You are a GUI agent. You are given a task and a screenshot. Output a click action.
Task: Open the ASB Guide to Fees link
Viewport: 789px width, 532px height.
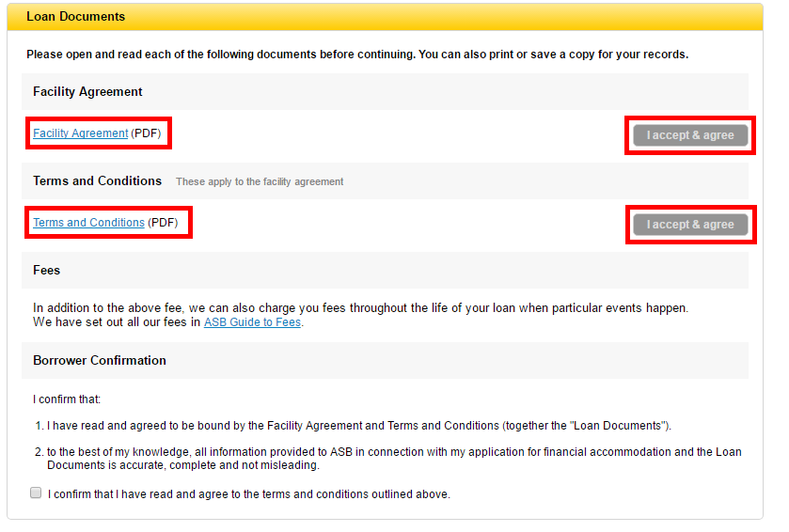pyautogui.click(x=253, y=322)
